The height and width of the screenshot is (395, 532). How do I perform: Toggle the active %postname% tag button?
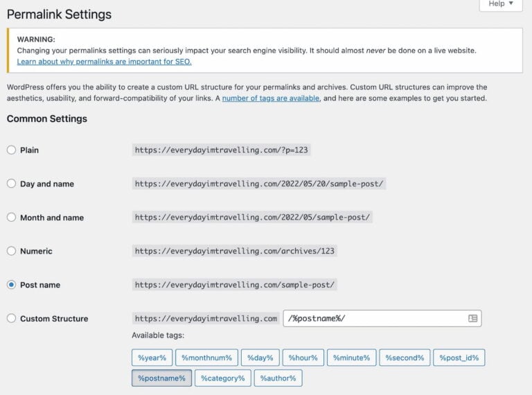pyautogui.click(x=161, y=378)
